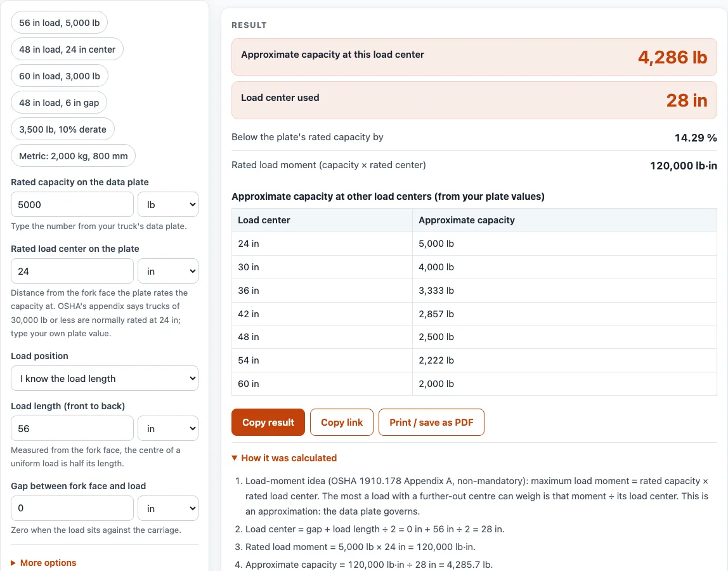Screen dimensions: 728x571
Task: Click the 'Rated capacity on the data plate' label
Action: pyautogui.click(x=80, y=182)
